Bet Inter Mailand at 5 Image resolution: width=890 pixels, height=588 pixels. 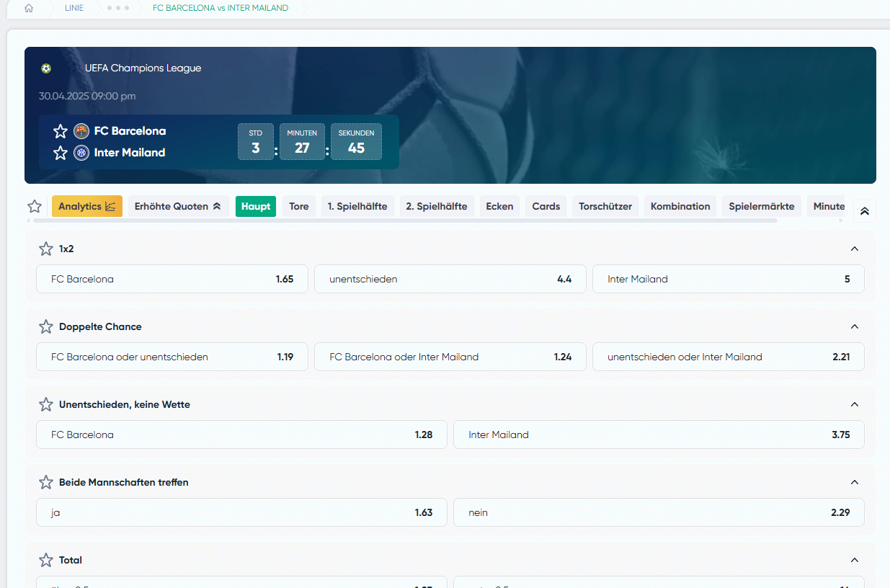click(x=729, y=279)
